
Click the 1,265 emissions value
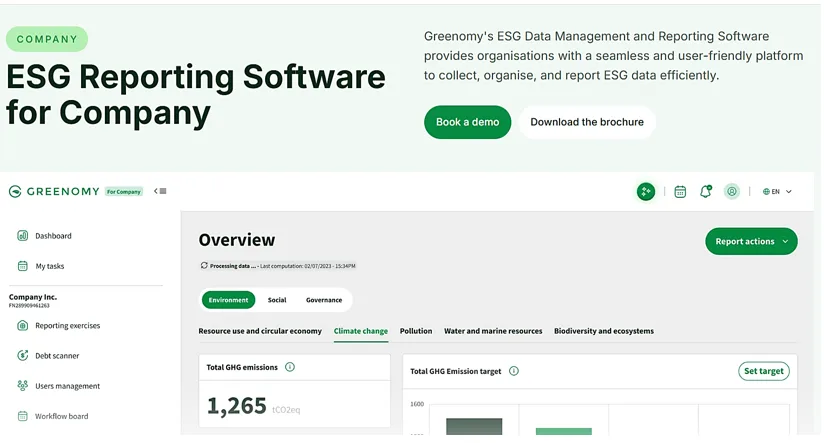pos(236,406)
